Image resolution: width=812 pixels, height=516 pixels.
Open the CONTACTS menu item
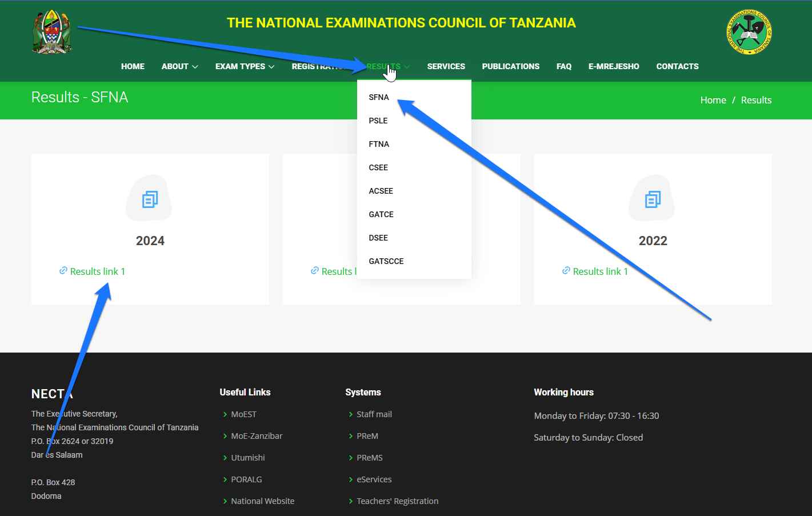pyautogui.click(x=677, y=66)
